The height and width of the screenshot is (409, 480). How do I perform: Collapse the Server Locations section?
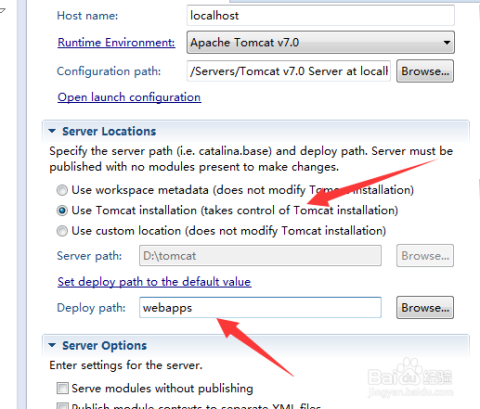[52, 131]
